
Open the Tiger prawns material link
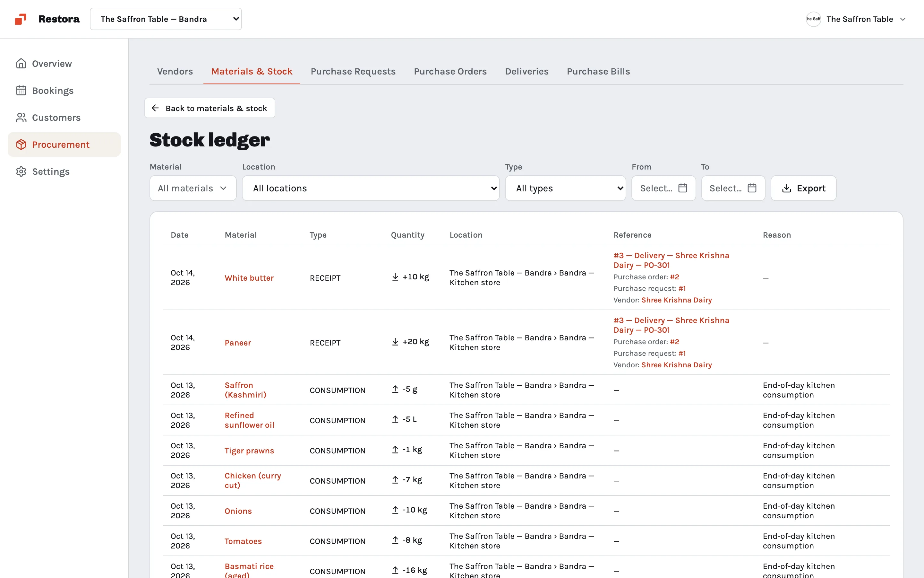[249, 451]
